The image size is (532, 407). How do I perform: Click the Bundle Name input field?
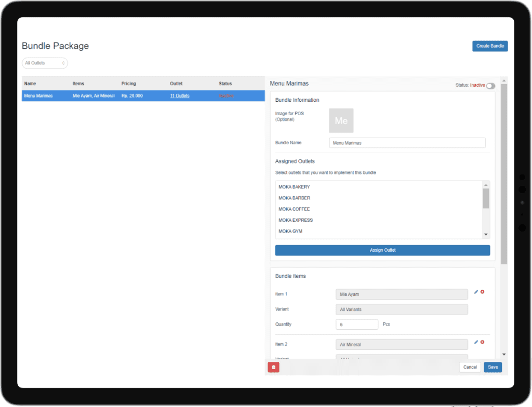[x=407, y=143]
